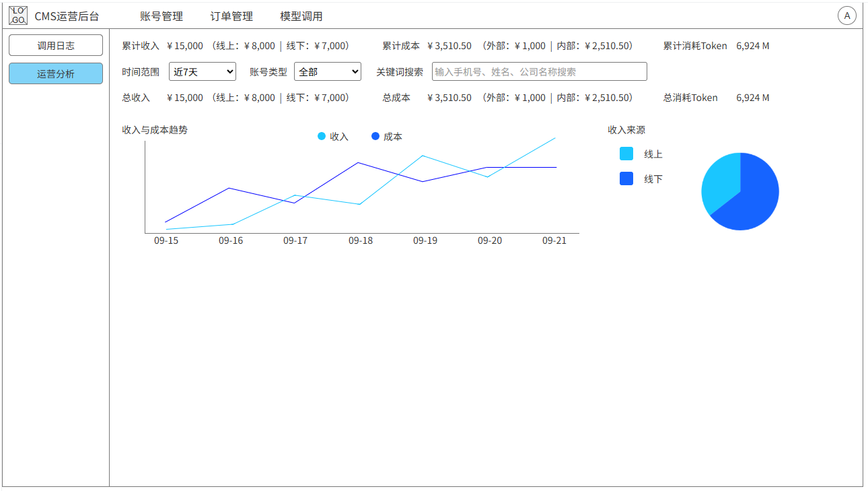The width and height of the screenshot is (868, 491).
Task: Open the 账号管理 menu
Action: (161, 16)
